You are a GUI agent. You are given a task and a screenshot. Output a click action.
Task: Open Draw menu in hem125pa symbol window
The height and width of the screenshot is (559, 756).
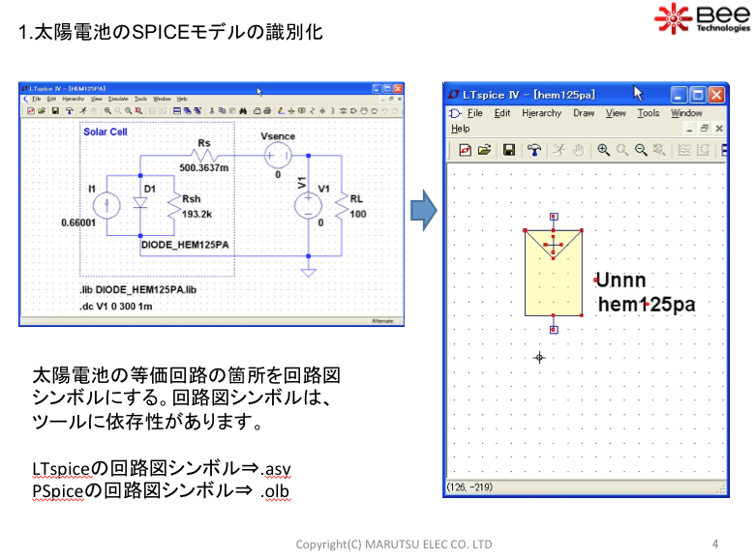pyautogui.click(x=584, y=113)
